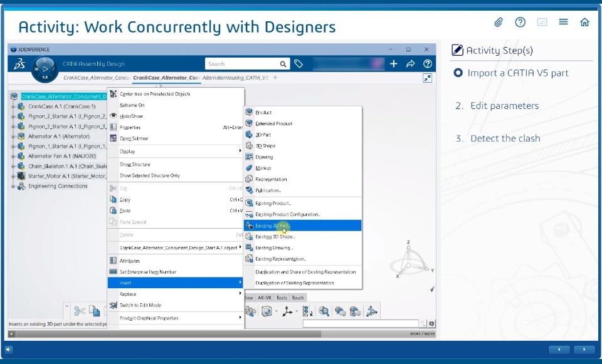Image resolution: width=602 pixels, height=364 pixels.
Task: Open the attachments paperclip icon
Action: pyautogui.click(x=499, y=23)
